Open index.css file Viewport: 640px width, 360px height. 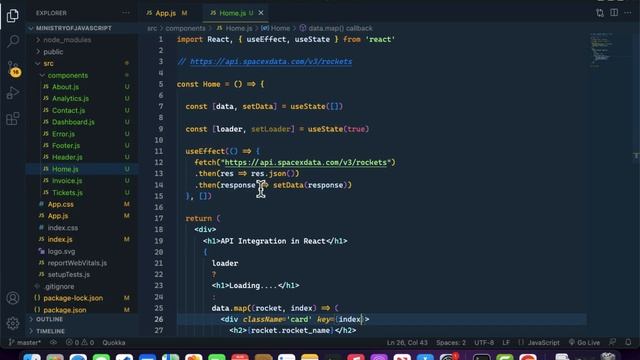click(x=62, y=228)
